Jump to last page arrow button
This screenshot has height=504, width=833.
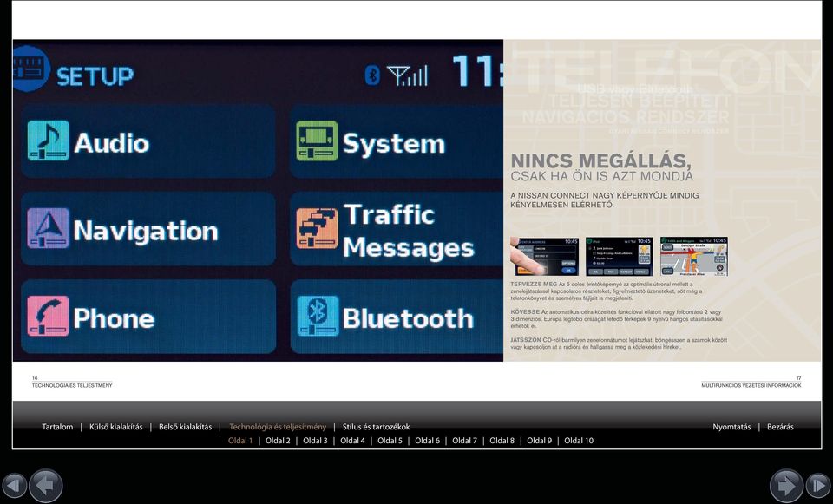pos(818,486)
